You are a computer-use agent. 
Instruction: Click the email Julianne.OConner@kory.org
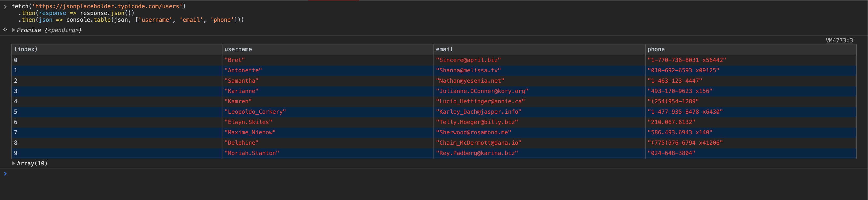pos(482,91)
